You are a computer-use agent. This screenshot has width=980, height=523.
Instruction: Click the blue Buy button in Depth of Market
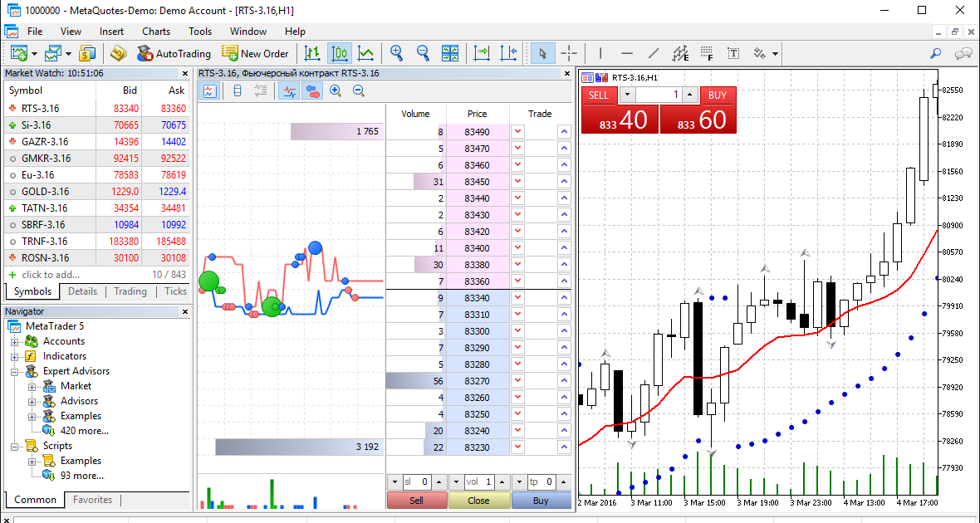pyautogui.click(x=541, y=501)
